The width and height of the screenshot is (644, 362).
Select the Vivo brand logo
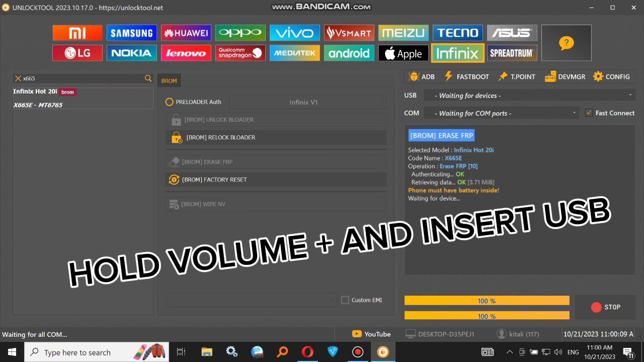pos(295,33)
